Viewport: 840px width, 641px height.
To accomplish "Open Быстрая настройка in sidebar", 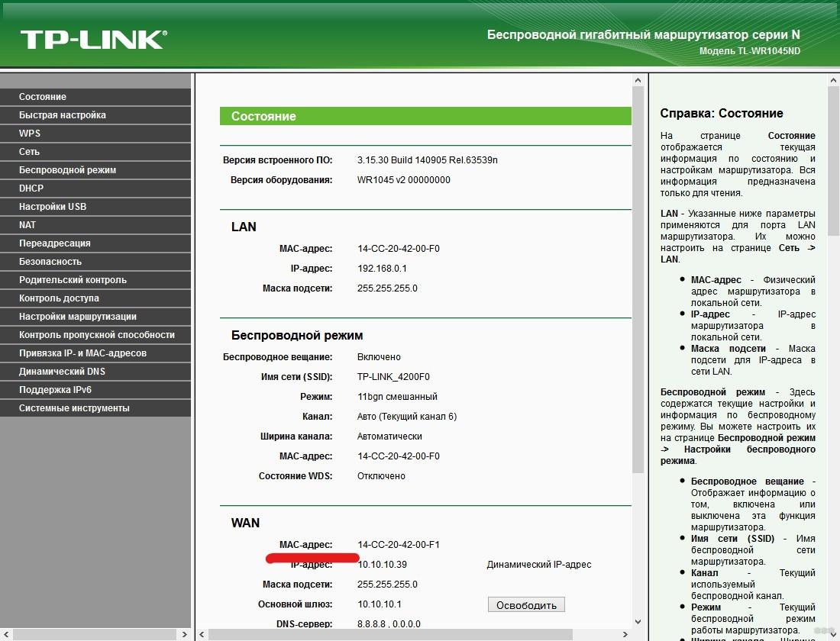I will pos(95,115).
